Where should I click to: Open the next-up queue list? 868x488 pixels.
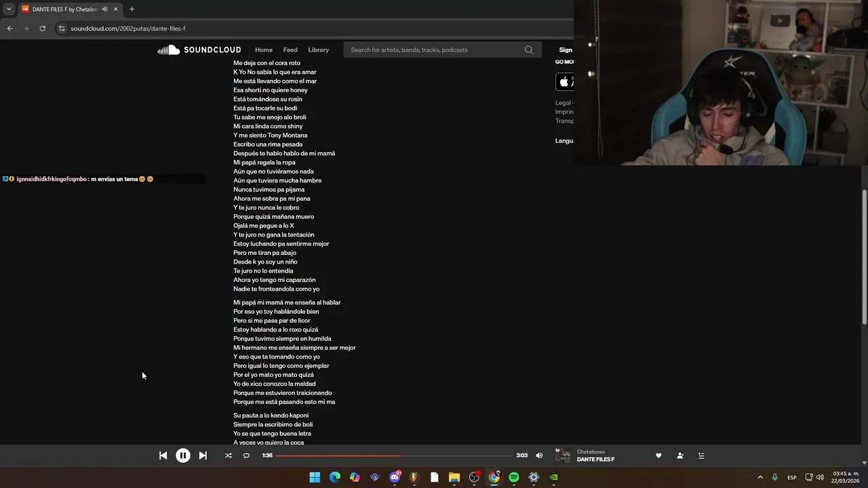pos(701,455)
